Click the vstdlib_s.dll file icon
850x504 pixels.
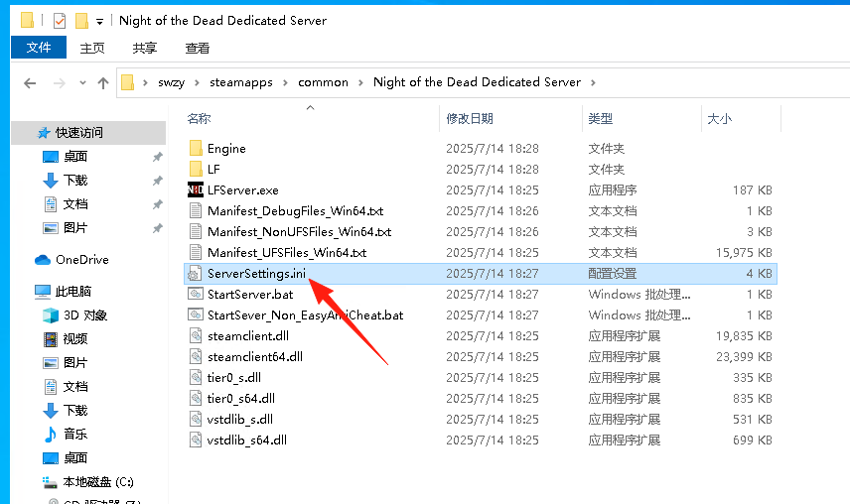click(x=196, y=419)
